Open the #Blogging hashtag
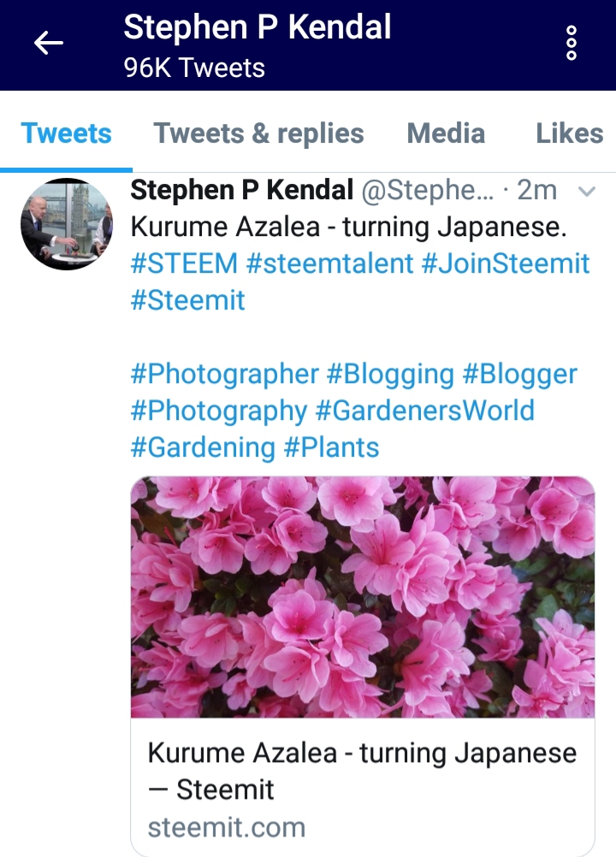This screenshot has width=616, height=857. pos(390,375)
